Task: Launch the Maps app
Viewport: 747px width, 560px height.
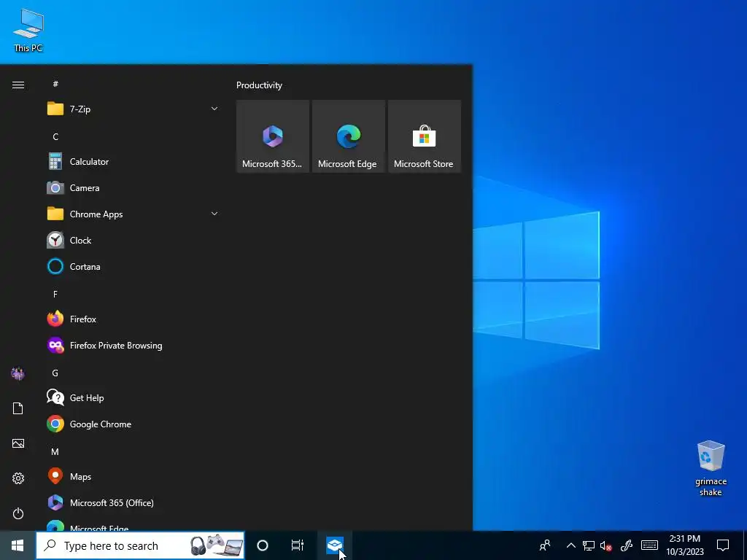Action: 133,477
